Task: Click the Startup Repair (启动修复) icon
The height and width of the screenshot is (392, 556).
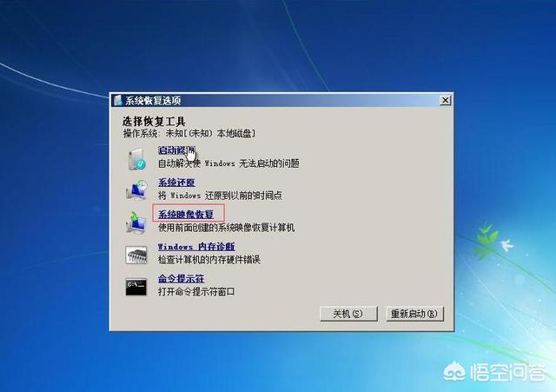Action: click(136, 158)
